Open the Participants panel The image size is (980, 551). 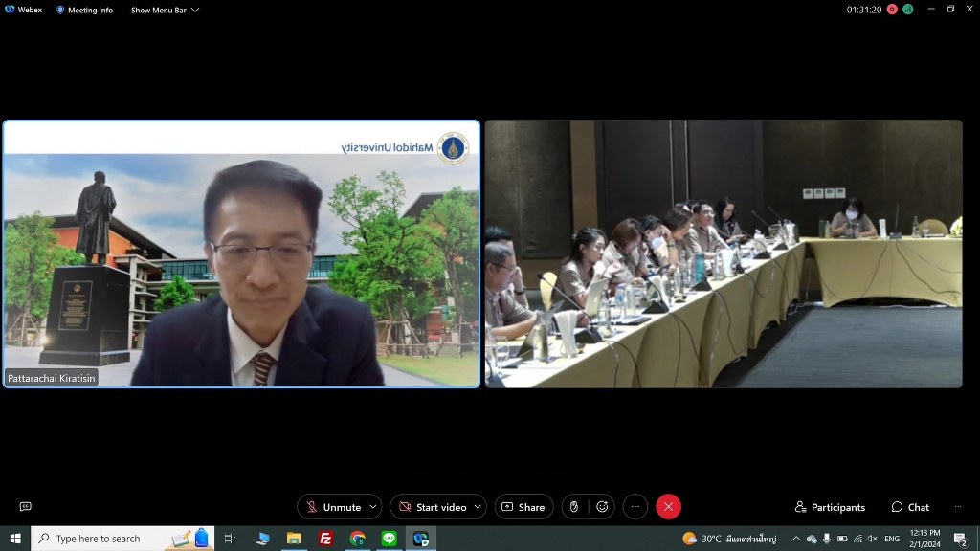pos(830,507)
